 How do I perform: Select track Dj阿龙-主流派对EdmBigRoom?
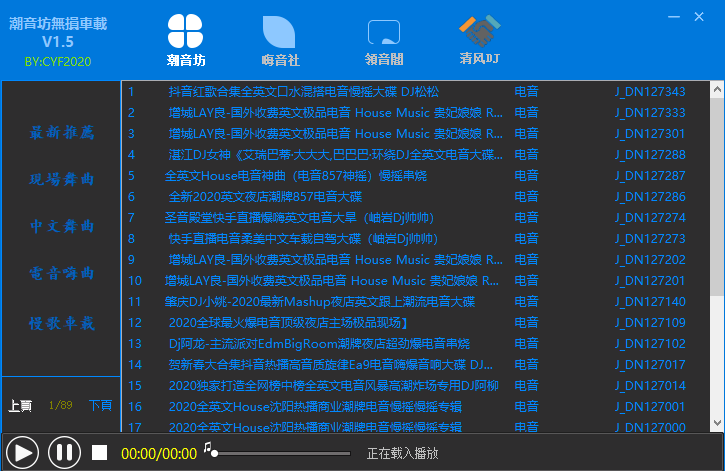[x=319, y=344]
